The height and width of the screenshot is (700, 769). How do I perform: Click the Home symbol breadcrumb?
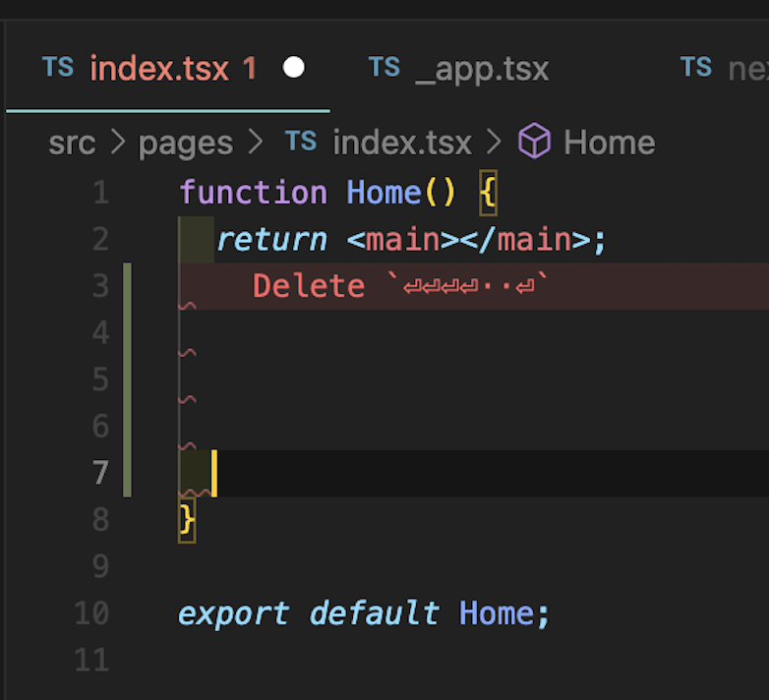609,143
